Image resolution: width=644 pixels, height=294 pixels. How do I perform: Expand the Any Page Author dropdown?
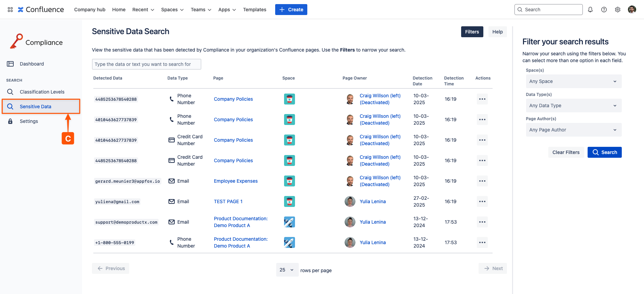coord(573,130)
